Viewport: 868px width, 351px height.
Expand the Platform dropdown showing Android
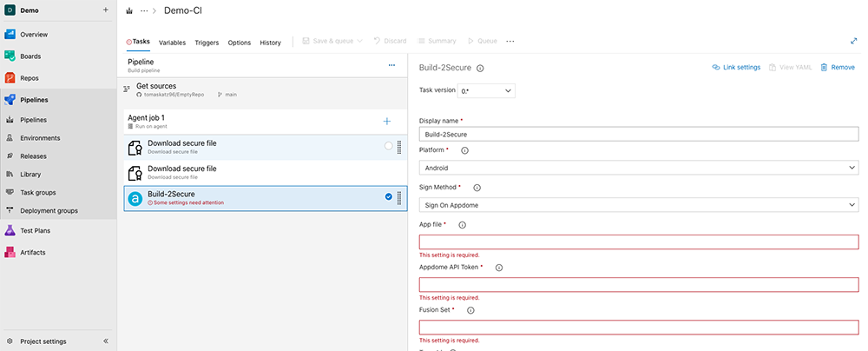click(x=638, y=168)
